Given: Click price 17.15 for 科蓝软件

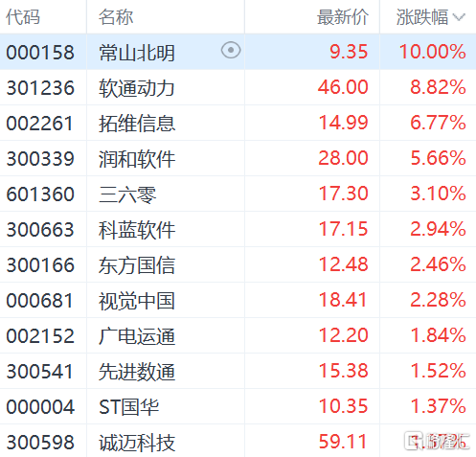Looking at the screenshot, I should [344, 229].
